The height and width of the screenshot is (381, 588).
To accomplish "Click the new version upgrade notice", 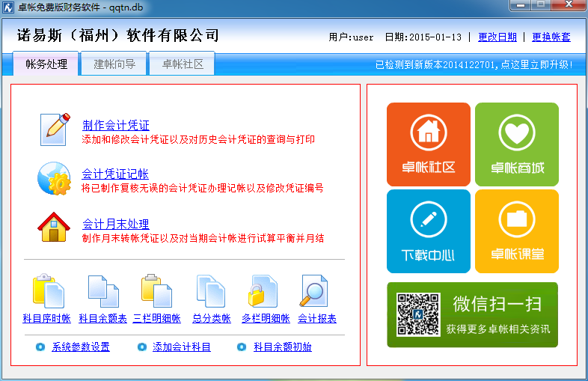I will coord(474,65).
